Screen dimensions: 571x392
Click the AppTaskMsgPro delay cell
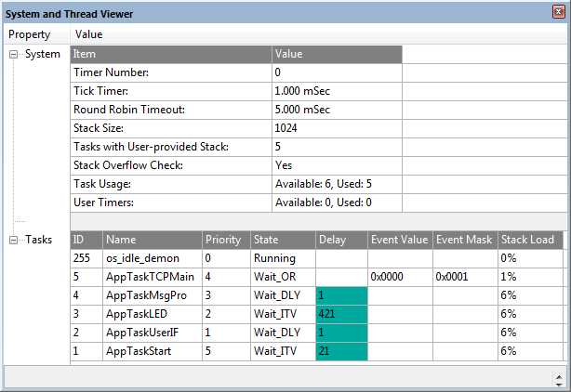point(341,295)
